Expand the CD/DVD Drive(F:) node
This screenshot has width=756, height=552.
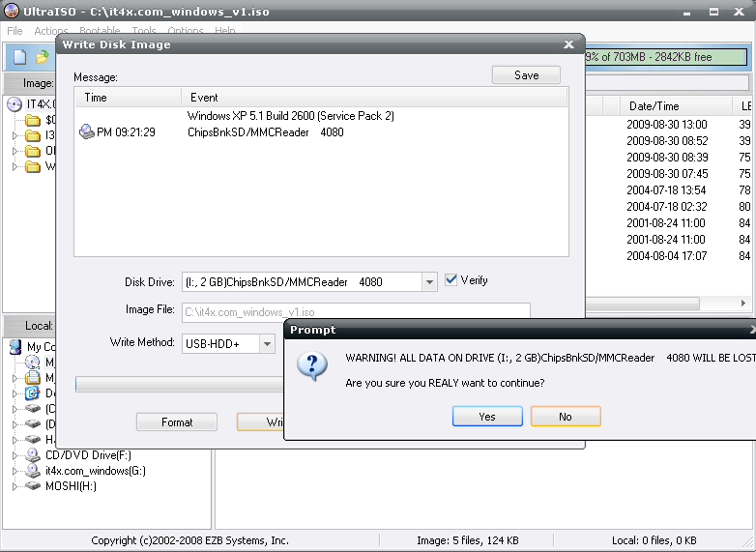coord(15,455)
